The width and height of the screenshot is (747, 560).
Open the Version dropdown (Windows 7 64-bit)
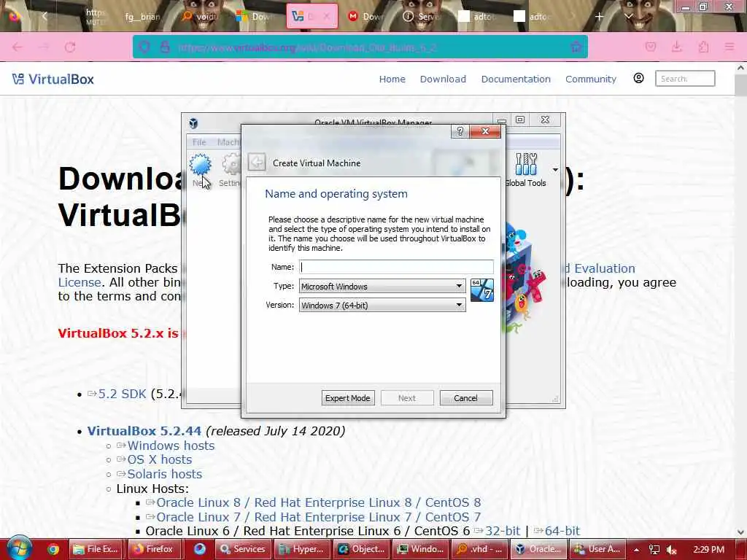pos(382,306)
